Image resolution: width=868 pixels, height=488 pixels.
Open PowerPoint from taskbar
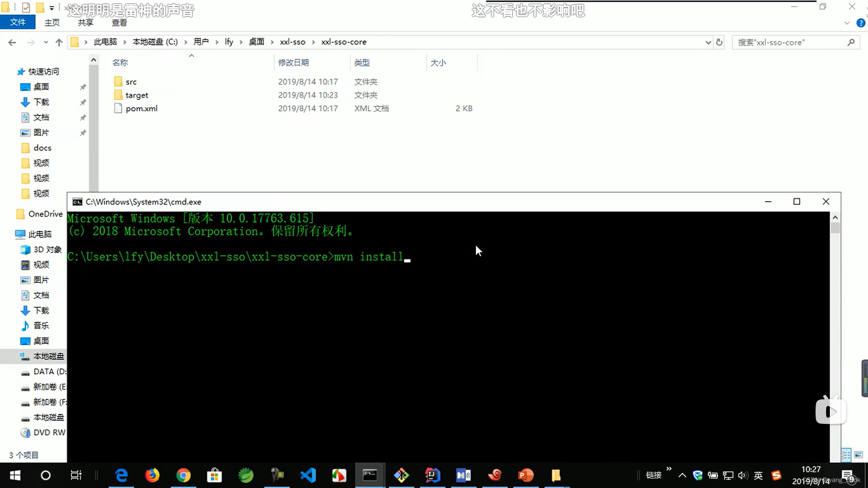click(526, 475)
